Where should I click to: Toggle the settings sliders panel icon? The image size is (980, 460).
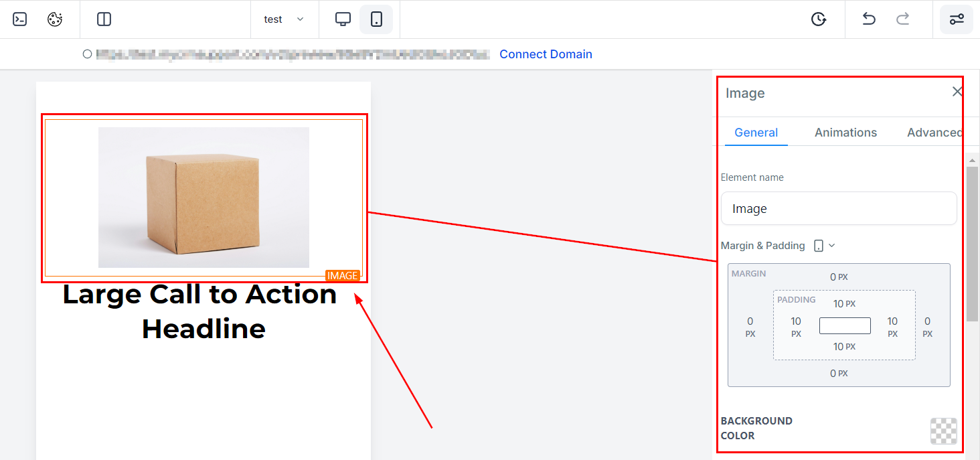pos(957,19)
